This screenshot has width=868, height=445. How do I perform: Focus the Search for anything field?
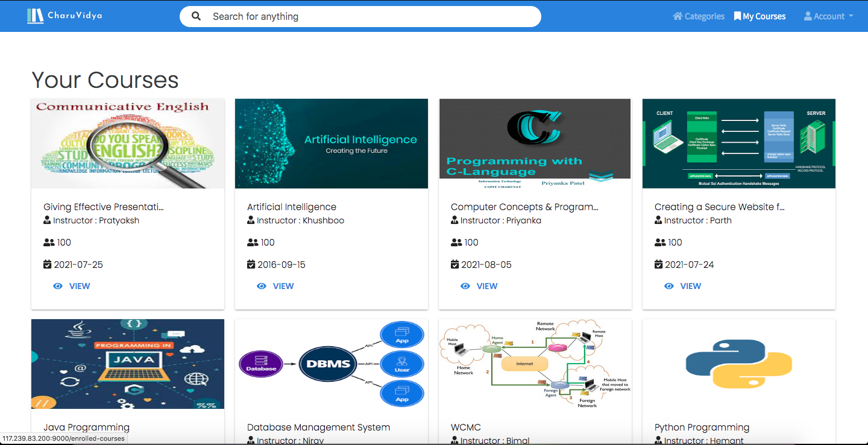[x=360, y=16]
